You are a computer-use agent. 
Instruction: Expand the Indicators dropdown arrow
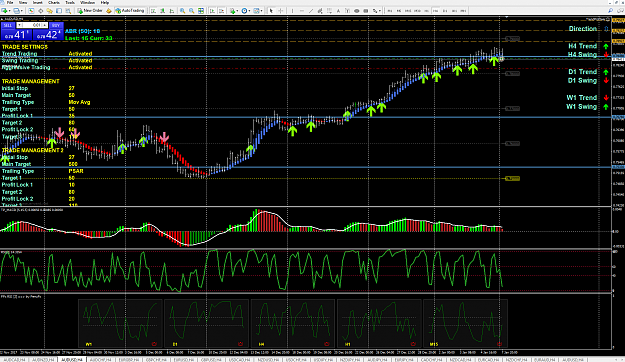click(x=237, y=11)
